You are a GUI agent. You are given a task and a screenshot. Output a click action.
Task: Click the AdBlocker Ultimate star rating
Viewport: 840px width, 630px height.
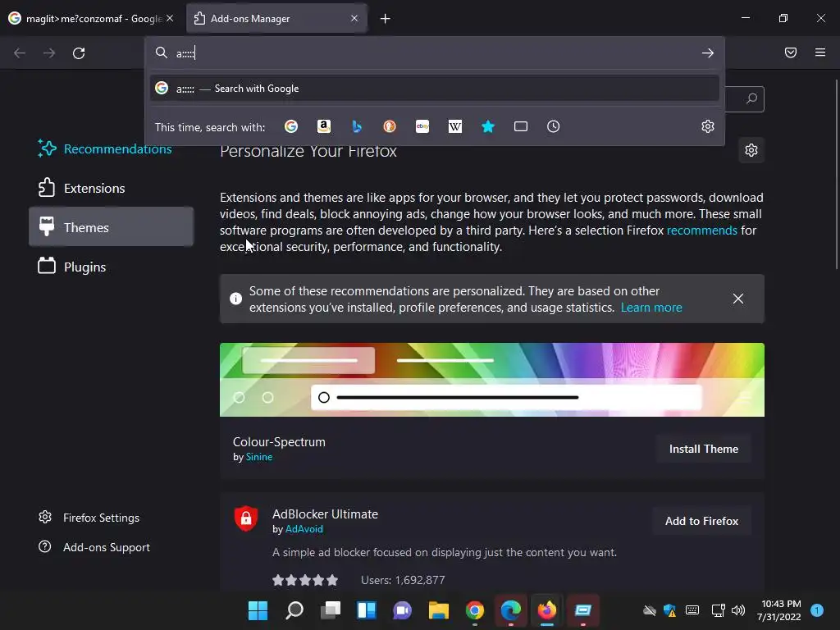point(305,580)
